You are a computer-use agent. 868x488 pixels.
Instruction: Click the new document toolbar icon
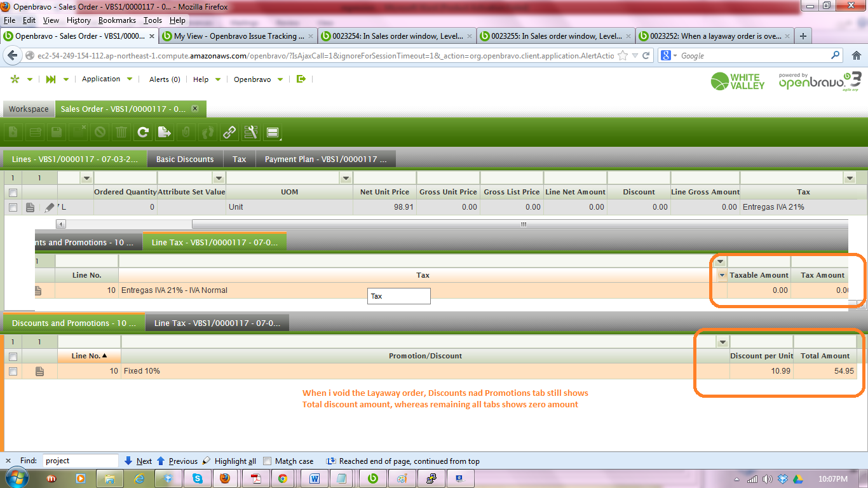(13, 132)
